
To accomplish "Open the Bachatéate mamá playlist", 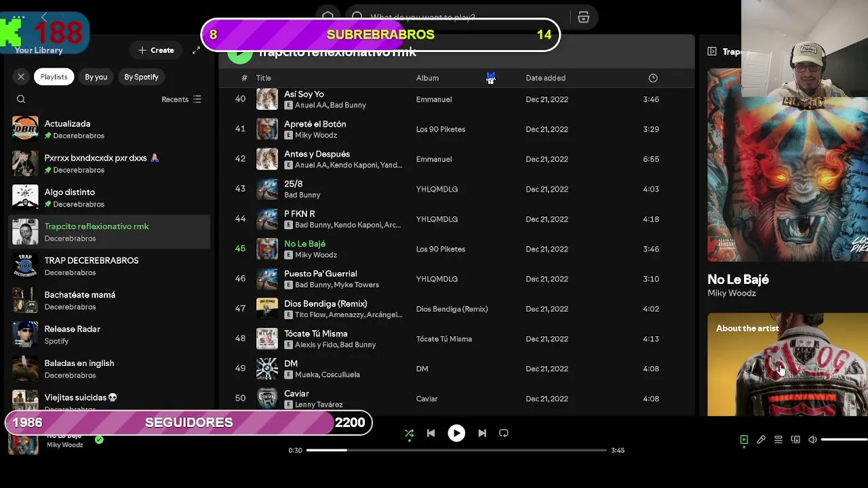I will [x=109, y=300].
